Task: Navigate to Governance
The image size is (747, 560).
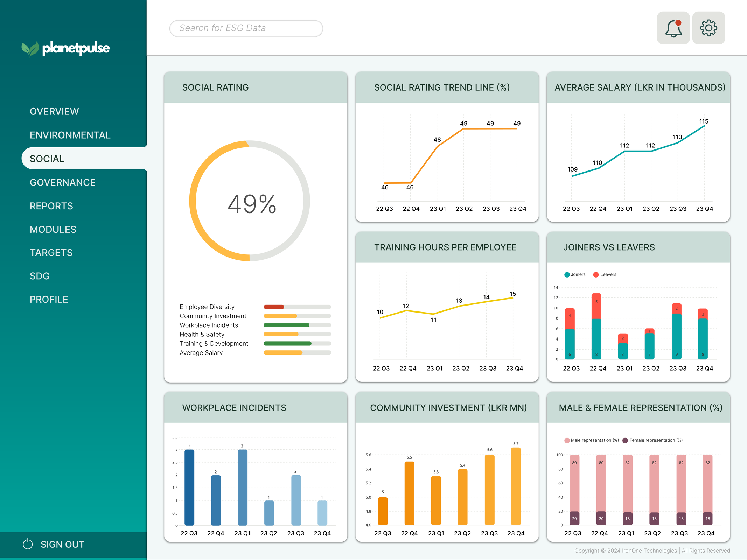Action: tap(63, 182)
